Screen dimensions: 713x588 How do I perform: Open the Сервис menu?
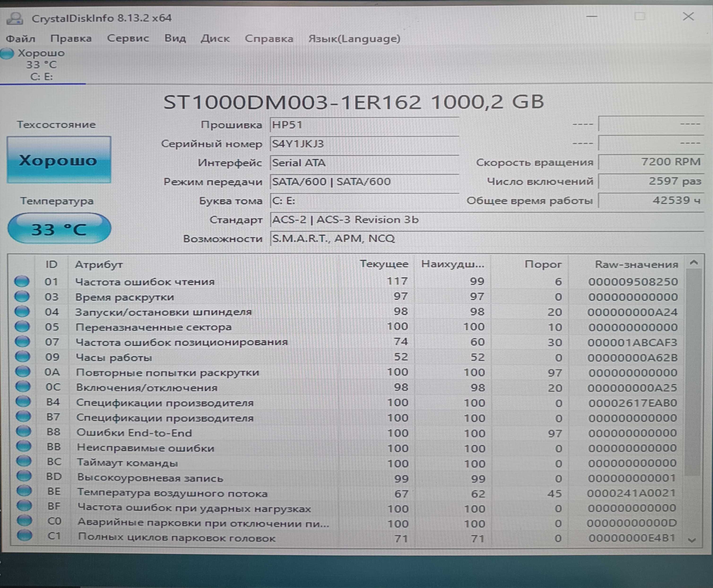128,38
